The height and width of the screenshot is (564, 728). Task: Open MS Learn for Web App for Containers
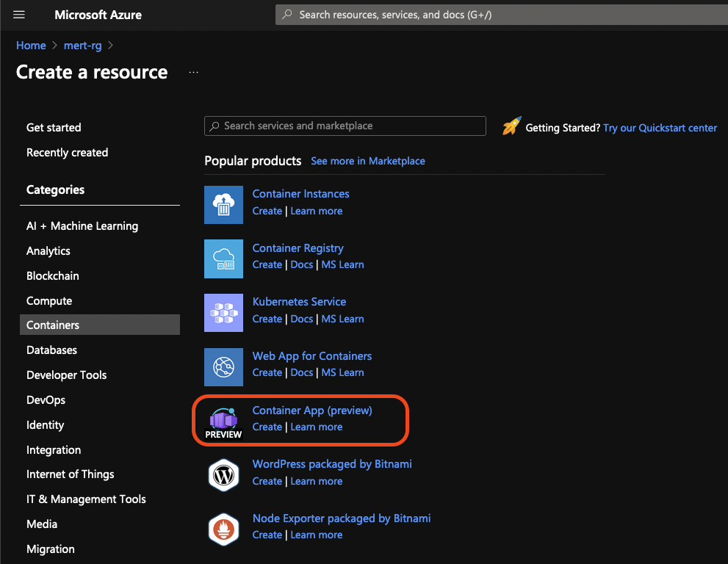(342, 373)
